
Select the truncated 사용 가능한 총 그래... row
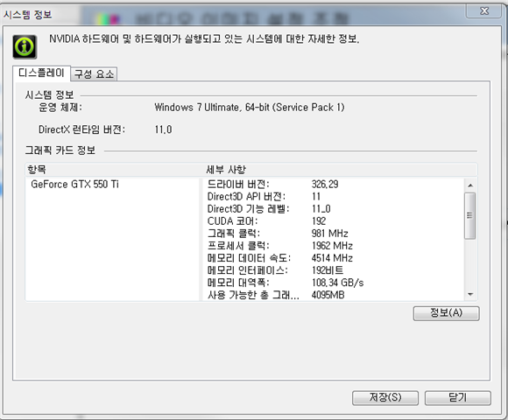(334, 295)
